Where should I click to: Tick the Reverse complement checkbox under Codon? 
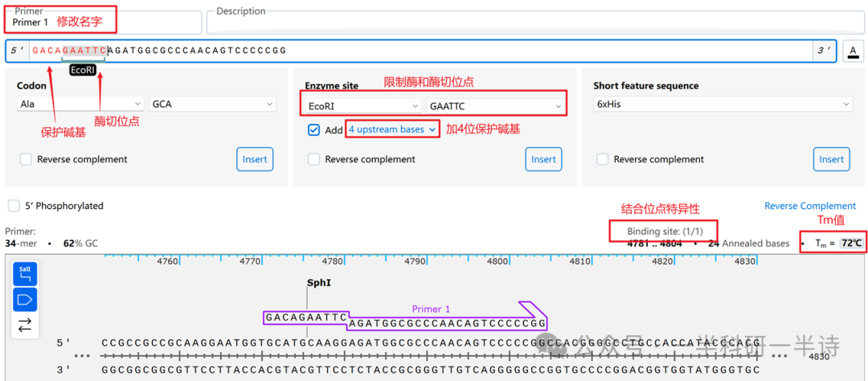click(x=26, y=159)
